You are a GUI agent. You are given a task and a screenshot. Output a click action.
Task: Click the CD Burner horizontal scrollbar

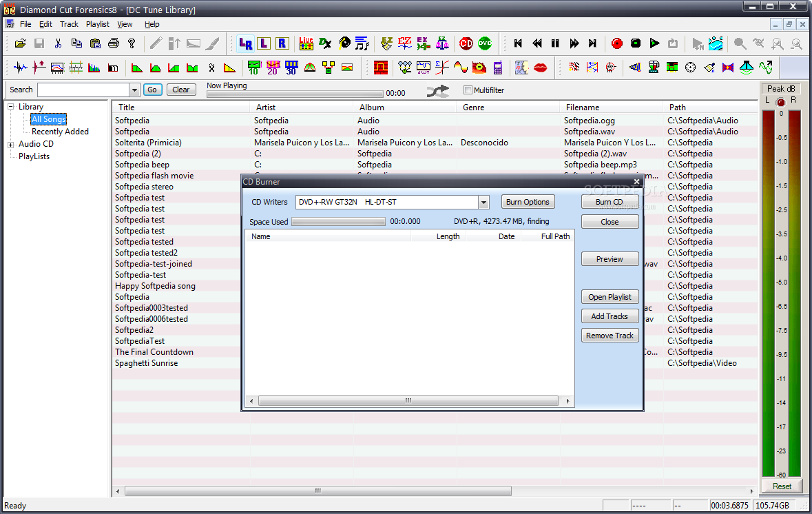coord(408,400)
